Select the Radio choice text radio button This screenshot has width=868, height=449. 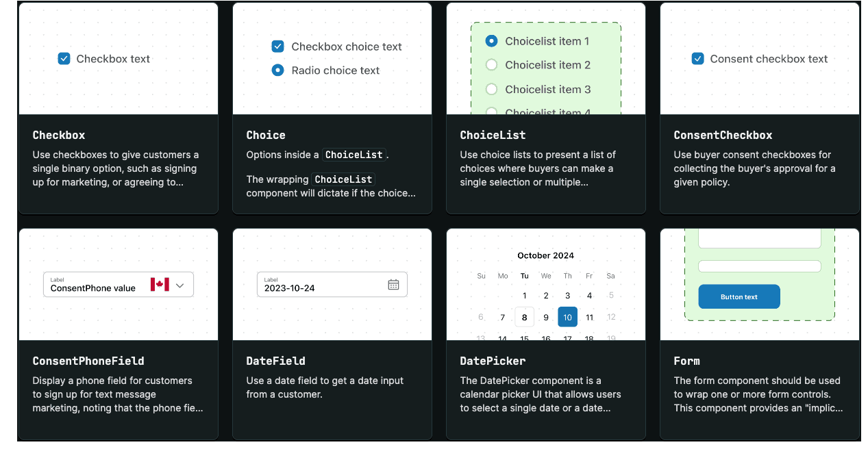click(277, 70)
